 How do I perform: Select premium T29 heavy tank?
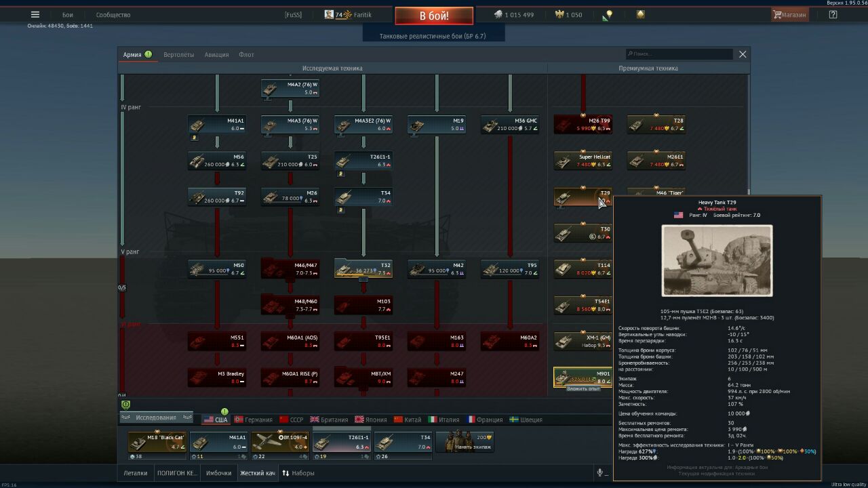pyautogui.click(x=583, y=197)
